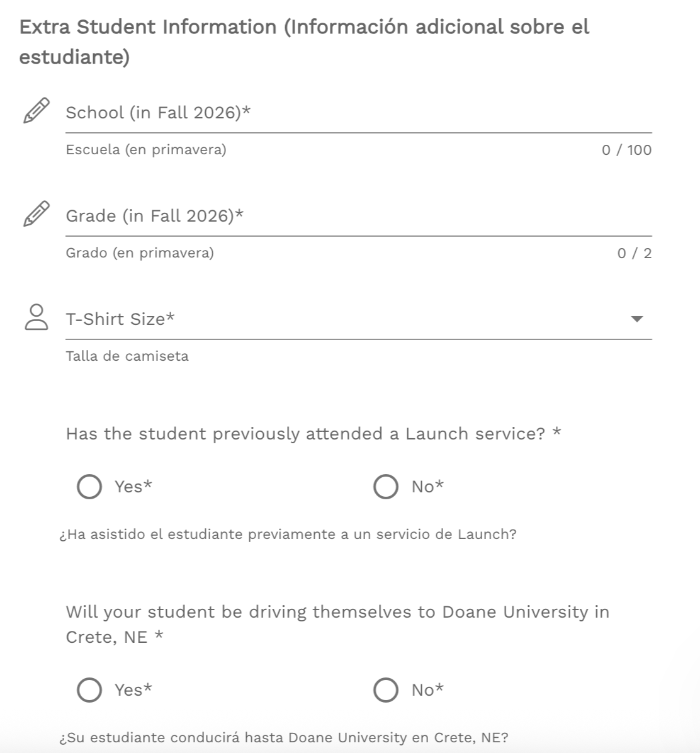Click the pencil icon beside School field
The width and height of the screenshot is (700, 753).
(37, 110)
